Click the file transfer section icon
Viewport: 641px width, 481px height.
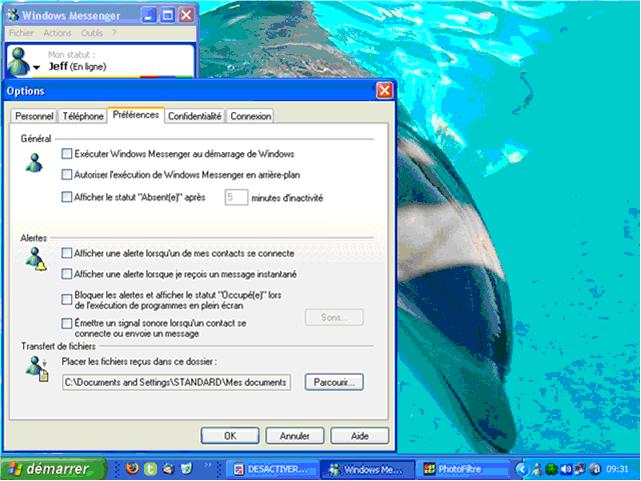pos(37,368)
